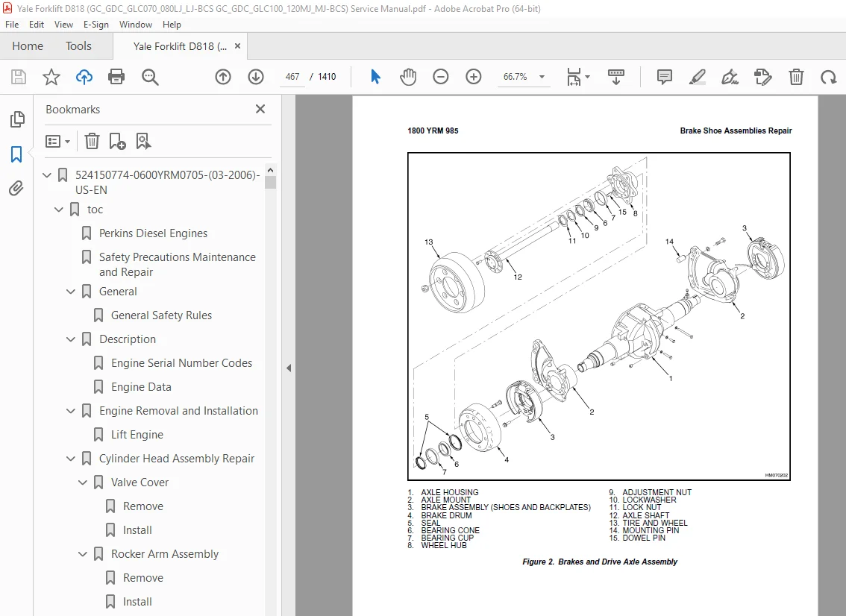Collapse the toc bookmark node

59,210
